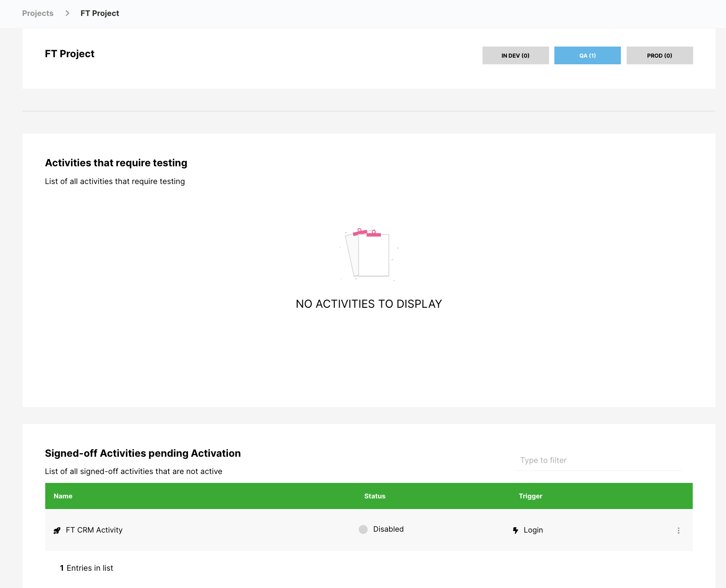The height and width of the screenshot is (588, 726).
Task: Open the PROD (0) tab
Action: pos(659,55)
